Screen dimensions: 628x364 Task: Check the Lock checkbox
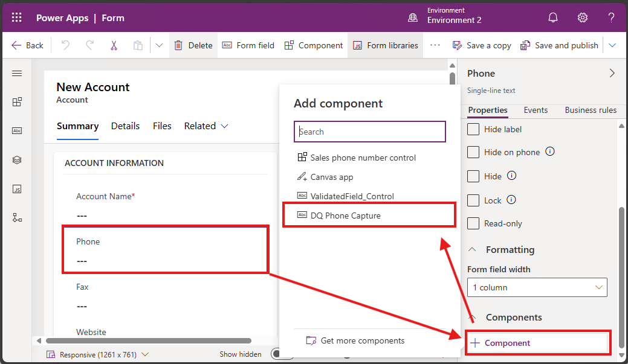click(x=473, y=200)
